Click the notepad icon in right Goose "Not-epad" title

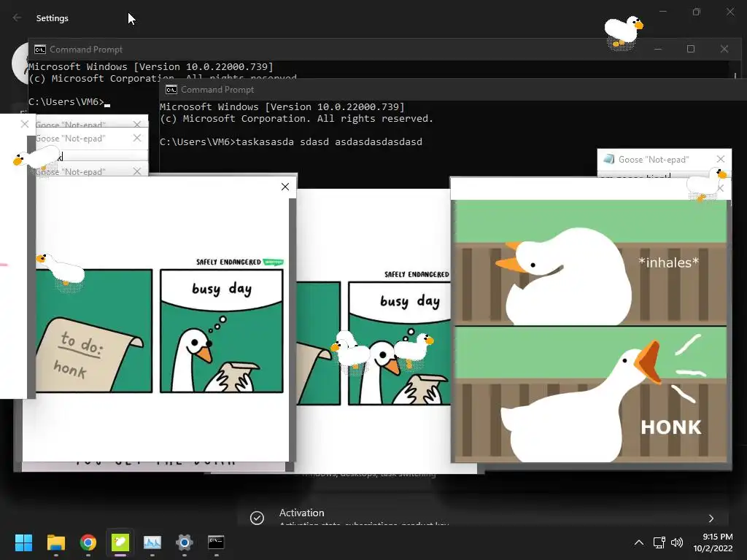(608, 159)
